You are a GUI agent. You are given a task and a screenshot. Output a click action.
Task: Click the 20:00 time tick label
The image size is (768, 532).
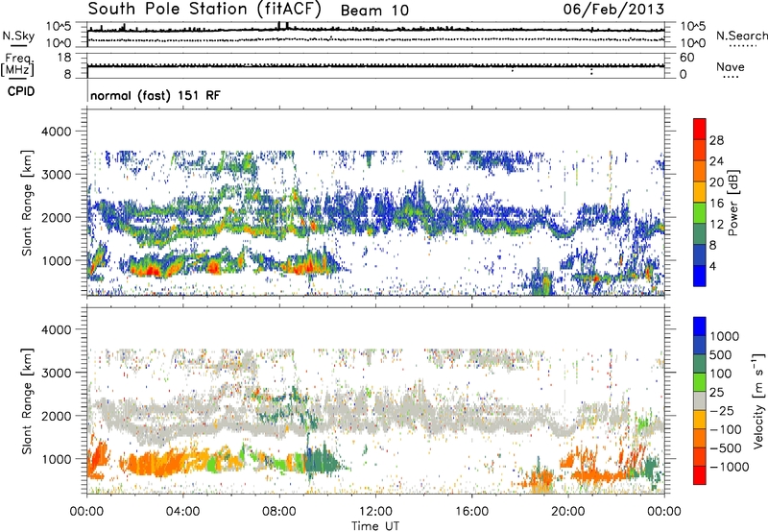coord(568,512)
